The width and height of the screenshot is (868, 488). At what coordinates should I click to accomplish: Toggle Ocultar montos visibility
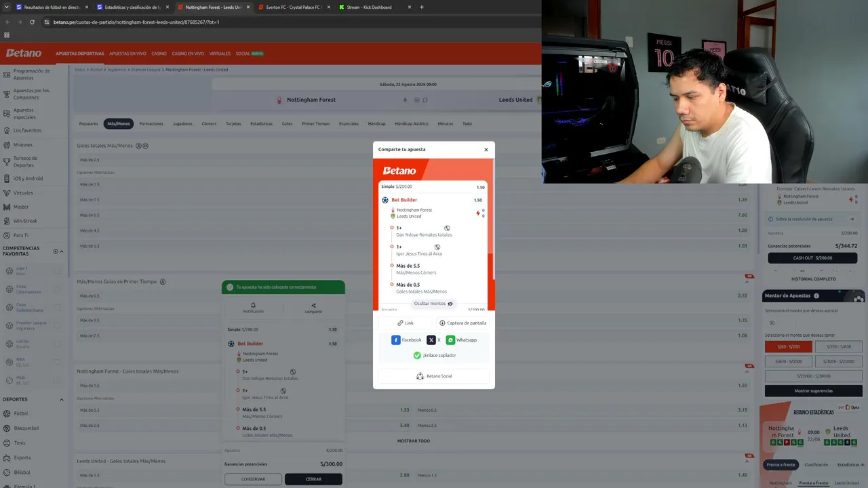click(434, 304)
